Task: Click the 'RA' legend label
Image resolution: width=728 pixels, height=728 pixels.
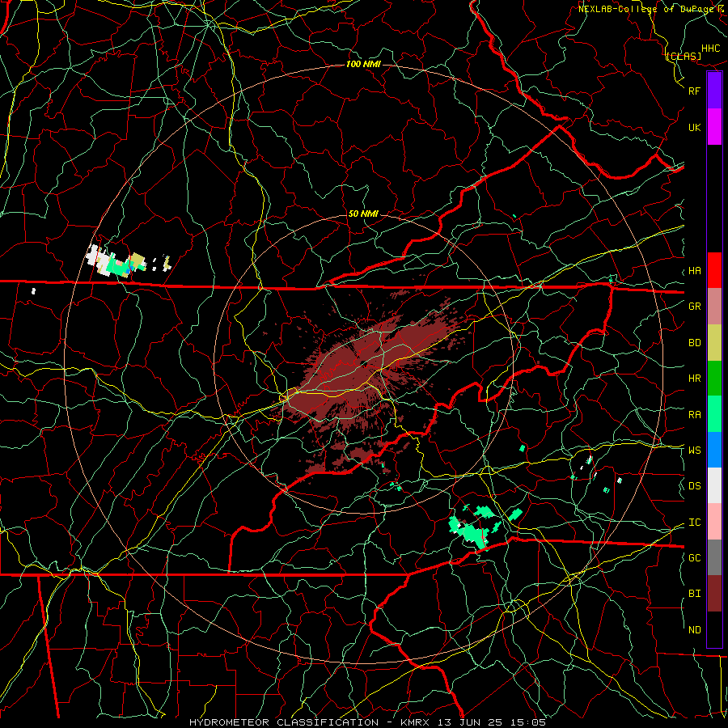Action: [694, 415]
